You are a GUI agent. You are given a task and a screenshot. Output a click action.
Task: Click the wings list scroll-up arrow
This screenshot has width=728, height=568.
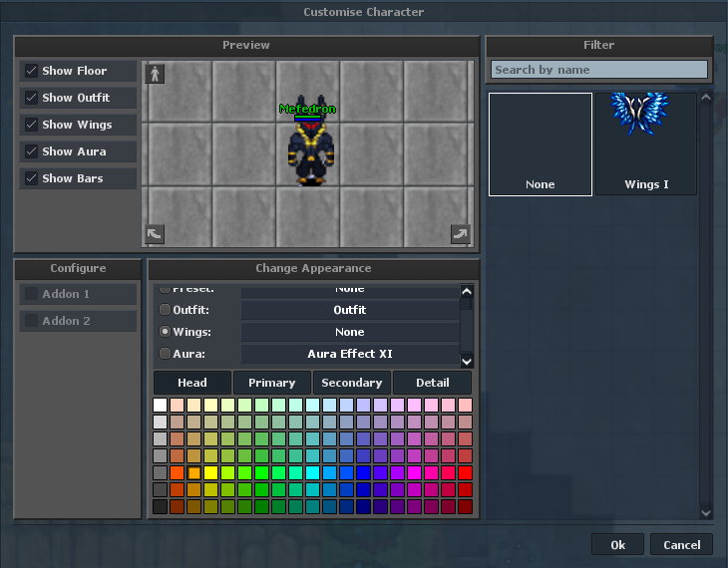pos(706,98)
